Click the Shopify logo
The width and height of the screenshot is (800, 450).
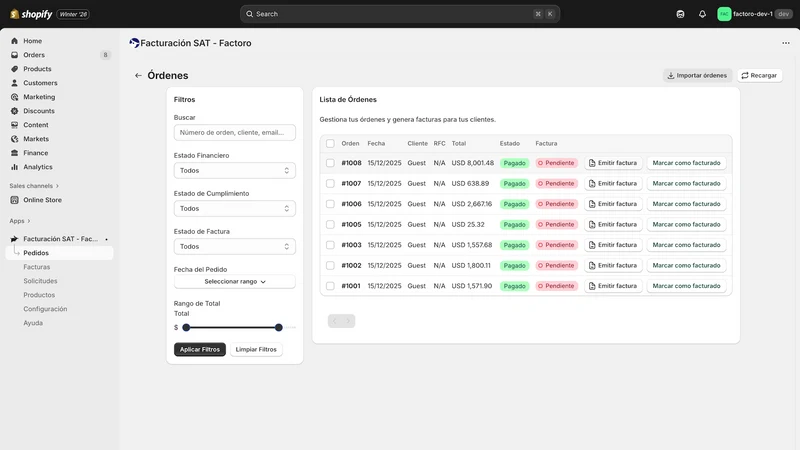coord(31,14)
